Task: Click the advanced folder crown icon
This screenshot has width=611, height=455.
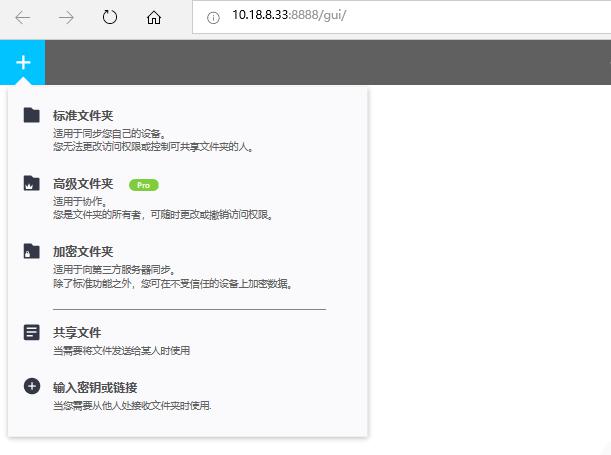Action: point(32,184)
